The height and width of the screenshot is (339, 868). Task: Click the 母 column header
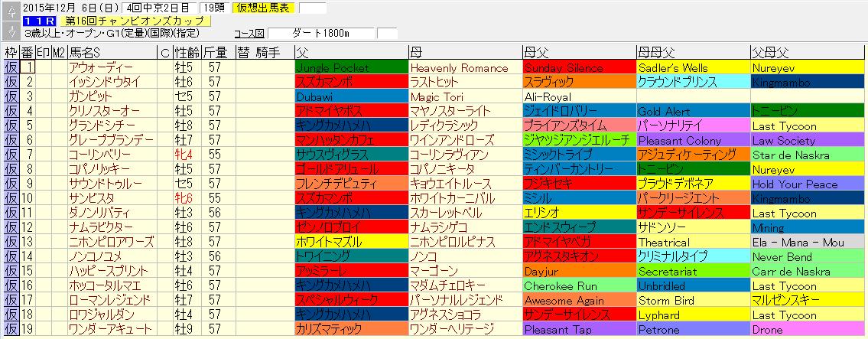pyautogui.click(x=466, y=53)
